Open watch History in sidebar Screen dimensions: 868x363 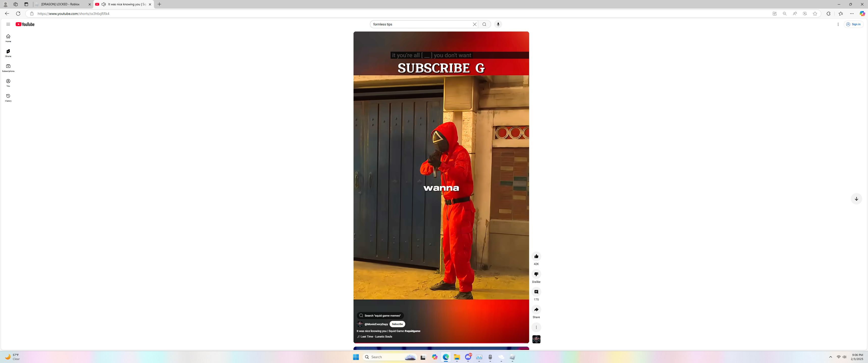(8, 97)
